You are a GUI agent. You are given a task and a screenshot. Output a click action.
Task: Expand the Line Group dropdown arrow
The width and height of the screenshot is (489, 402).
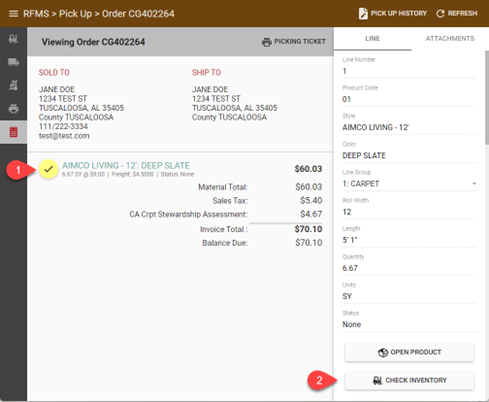pyautogui.click(x=474, y=184)
